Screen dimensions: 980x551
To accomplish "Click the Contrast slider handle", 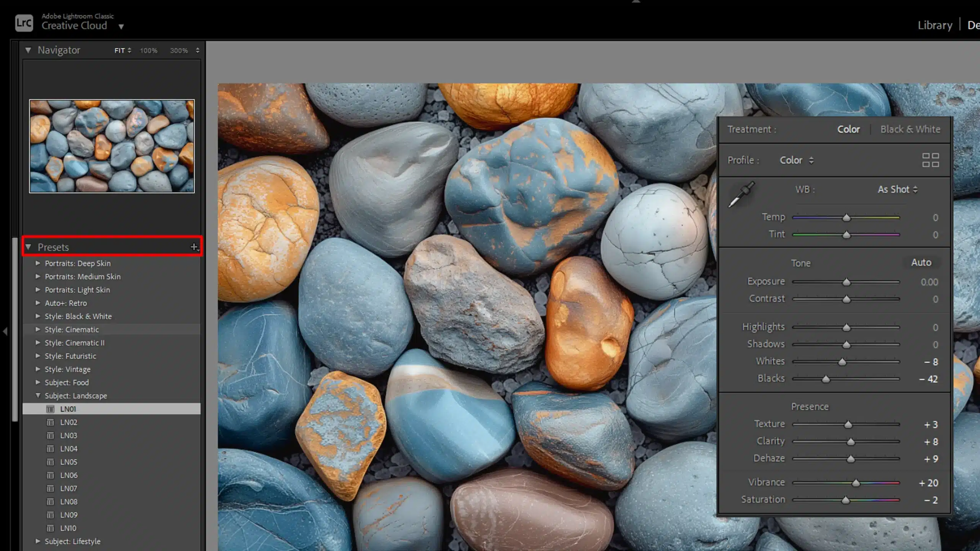I will (846, 299).
